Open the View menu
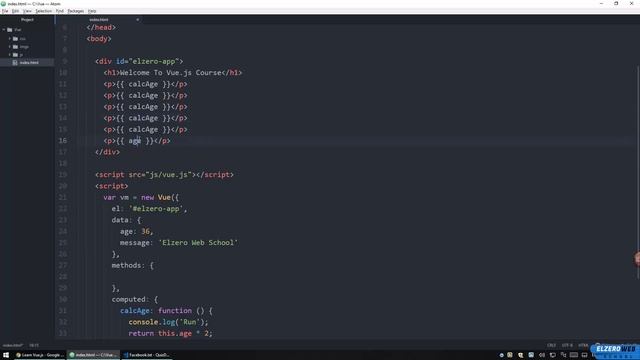 [x=27, y=11]
